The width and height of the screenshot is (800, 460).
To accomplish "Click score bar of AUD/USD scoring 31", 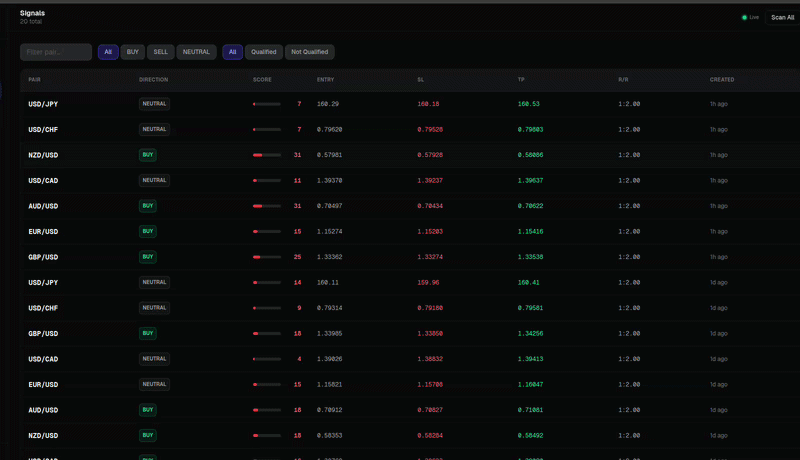I will 267,206.
